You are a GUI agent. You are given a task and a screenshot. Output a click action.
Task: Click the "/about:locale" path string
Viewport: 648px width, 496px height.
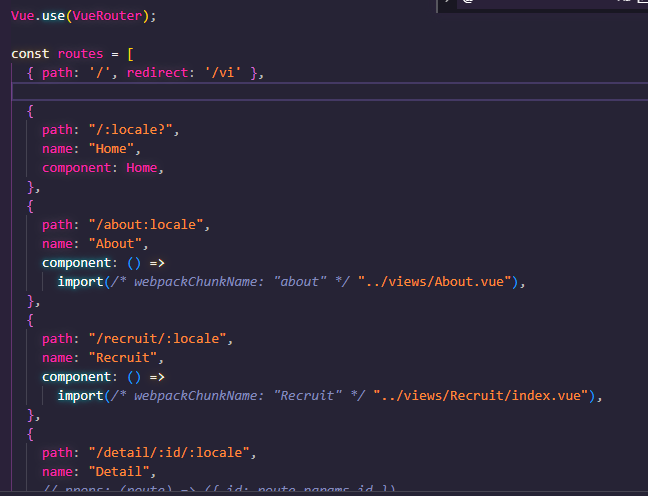[x=146, y=225]
